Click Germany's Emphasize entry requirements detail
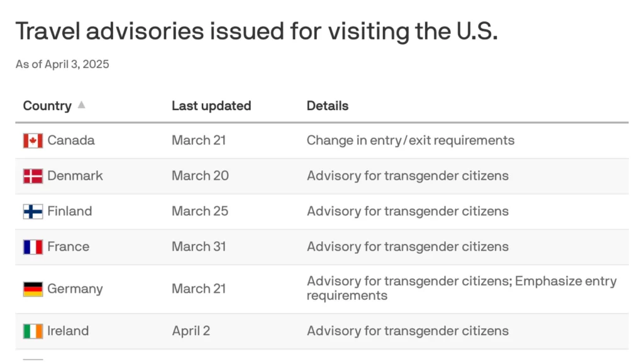 (x=462, y=288)
